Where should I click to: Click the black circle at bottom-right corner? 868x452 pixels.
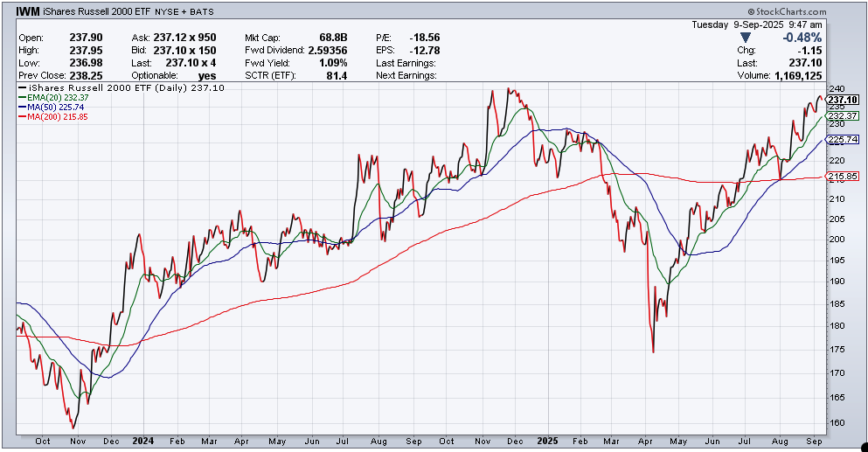tap(864, 447)
